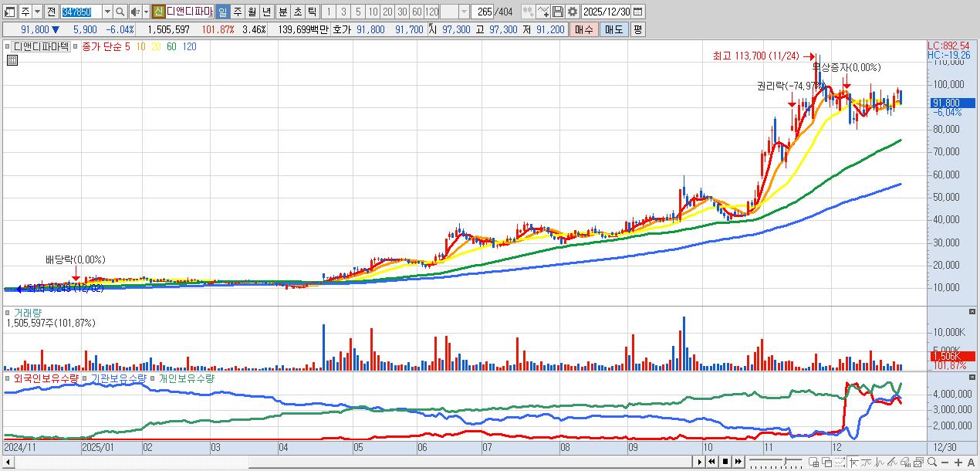The width and height of the screenshot is (980, 471).
Task: Click the floppy disk save chart icon
Action: point(558,12)
